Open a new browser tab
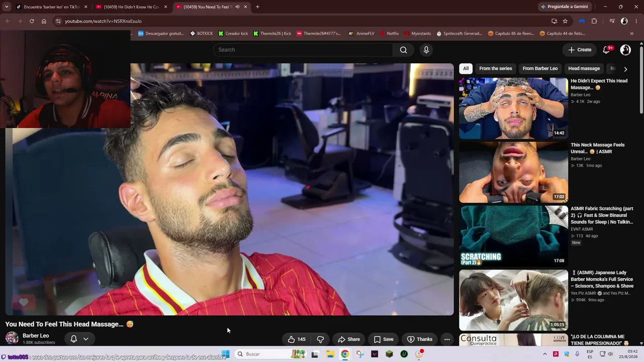 258,7
